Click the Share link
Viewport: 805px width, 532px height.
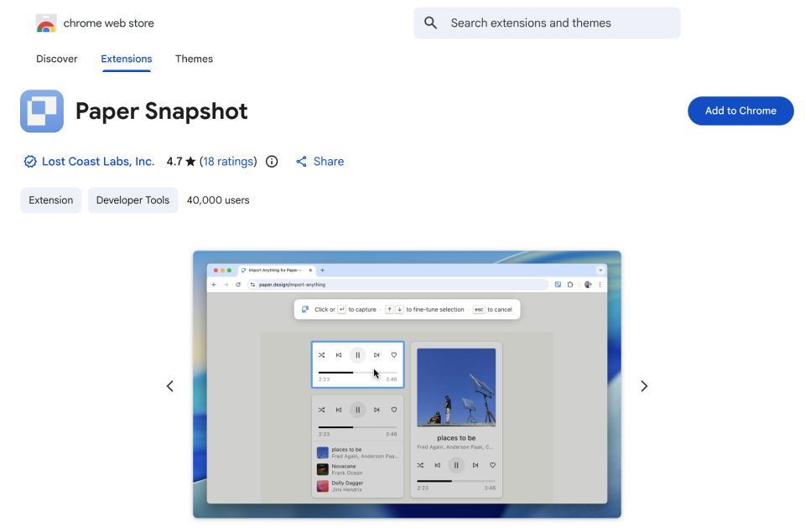pyautogui.click(x=319, y=162)
